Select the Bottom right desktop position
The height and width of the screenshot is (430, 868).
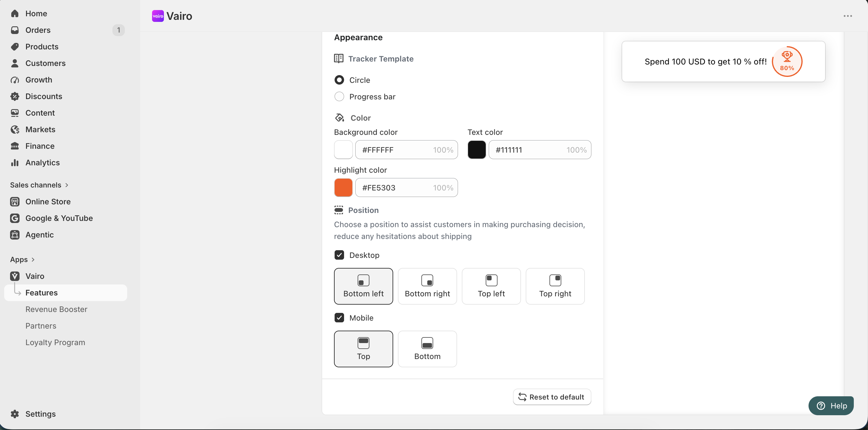[x=427, y=286]
